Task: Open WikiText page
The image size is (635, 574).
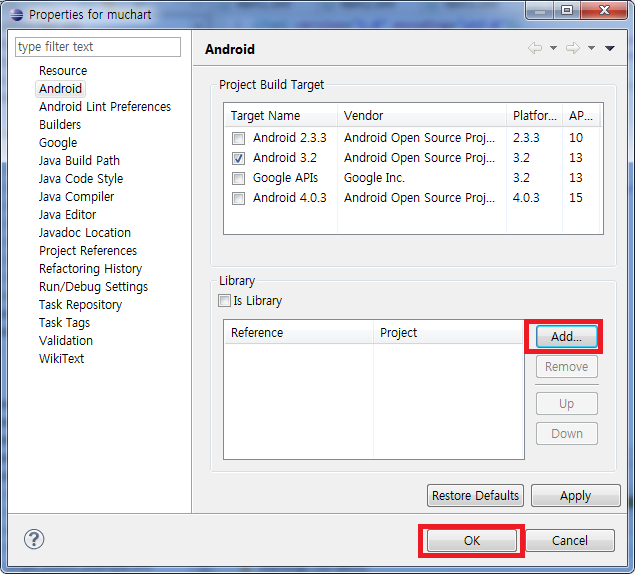Action: [62, 358]
